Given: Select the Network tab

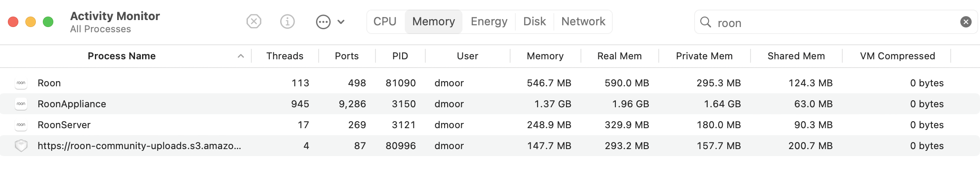Looking at the screenshot, I should (x=583, y=21).
